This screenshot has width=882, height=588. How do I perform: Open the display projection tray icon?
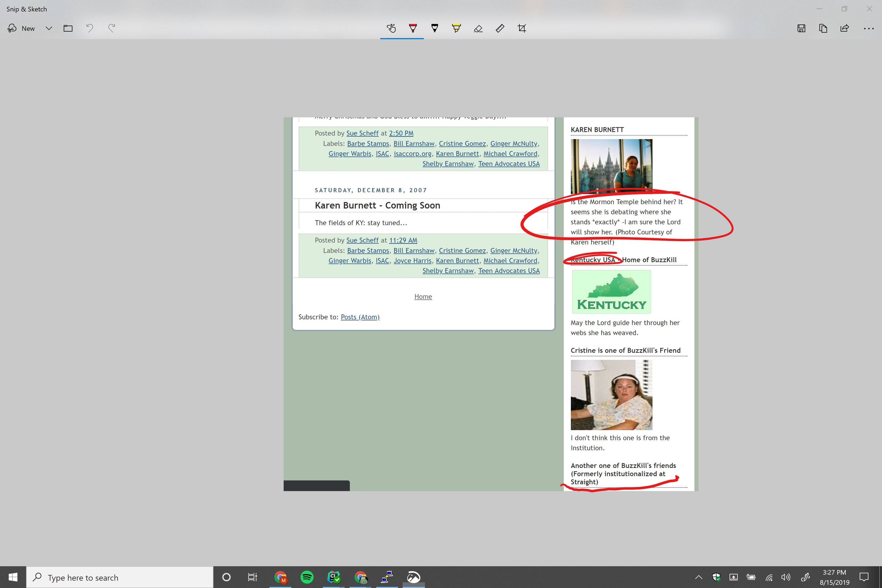[x=733, y=577]
